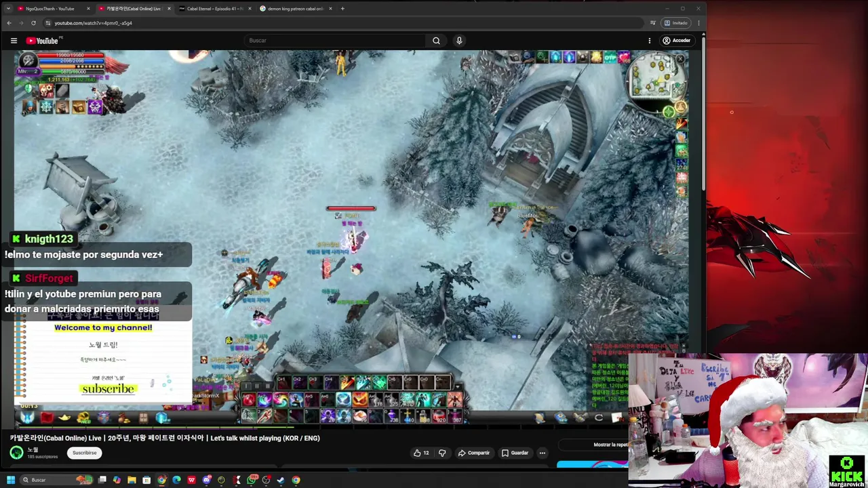
Task: Open Microsoft Edge from the taskbar
Action: [x=176, y=480]
